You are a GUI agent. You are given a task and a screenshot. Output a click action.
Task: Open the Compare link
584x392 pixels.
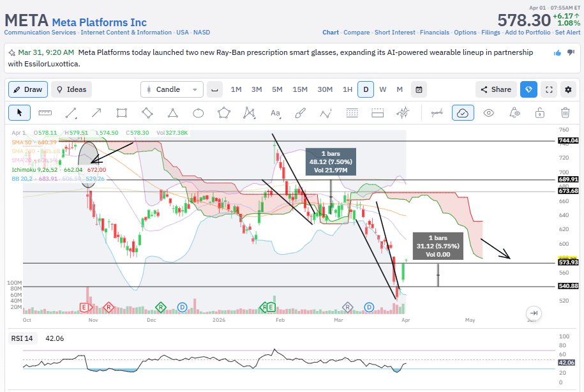point(356,33)
